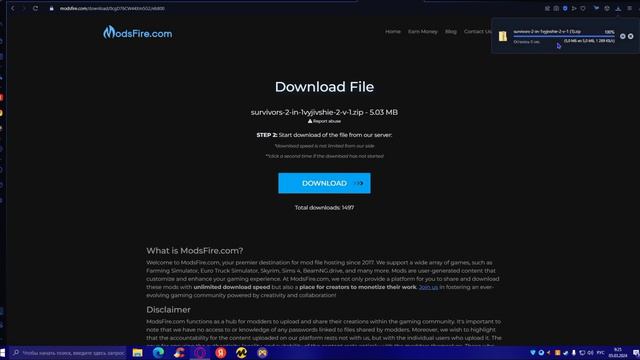Open the Earn Money nav item
Viewport: 640px width, 360px height.
click(422, 31)
